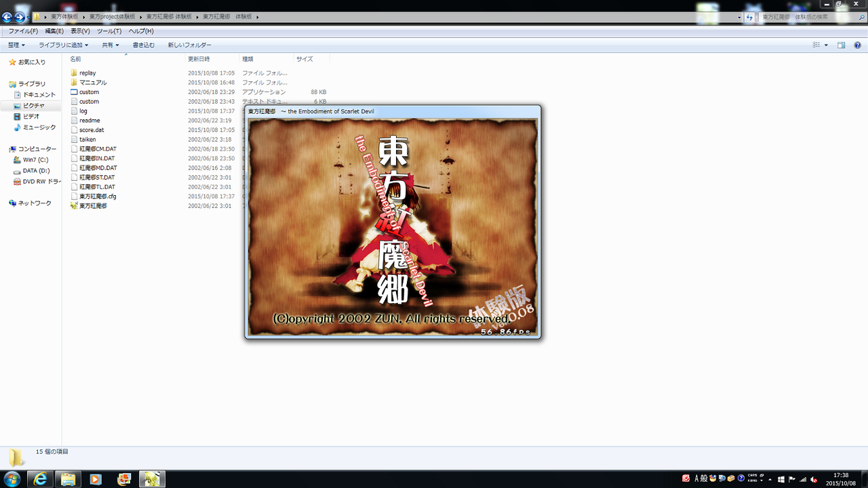
Task: Refresh the folder view in Explorer
Action: [750, 17]
